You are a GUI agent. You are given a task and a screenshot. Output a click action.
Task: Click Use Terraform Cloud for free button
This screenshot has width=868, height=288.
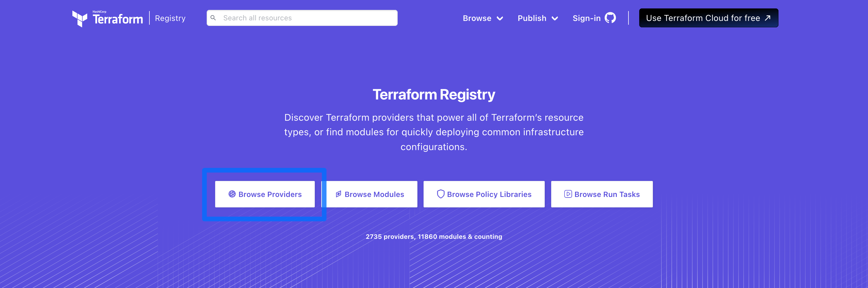708,18
